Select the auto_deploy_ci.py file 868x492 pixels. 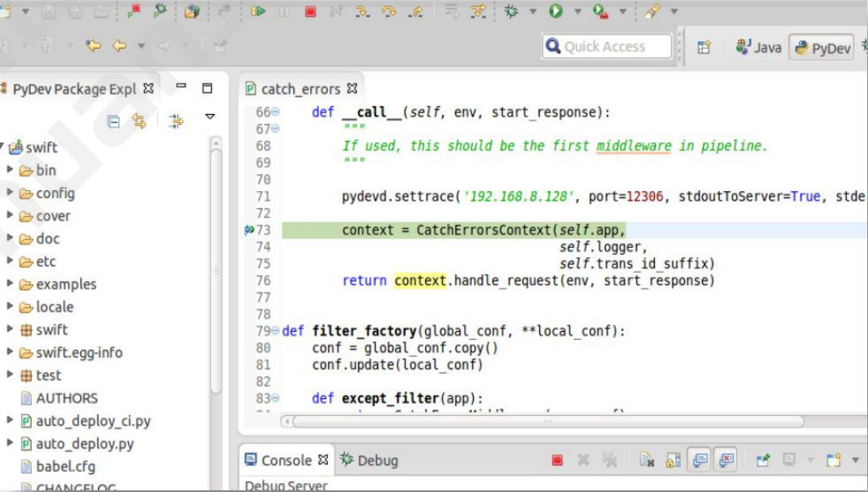tap(85, 421)
